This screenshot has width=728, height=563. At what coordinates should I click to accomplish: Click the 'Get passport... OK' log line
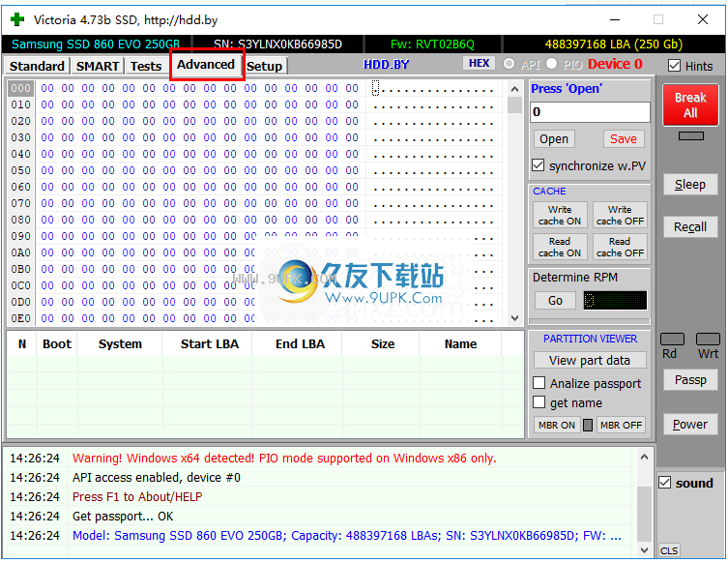tap(123, 517)
